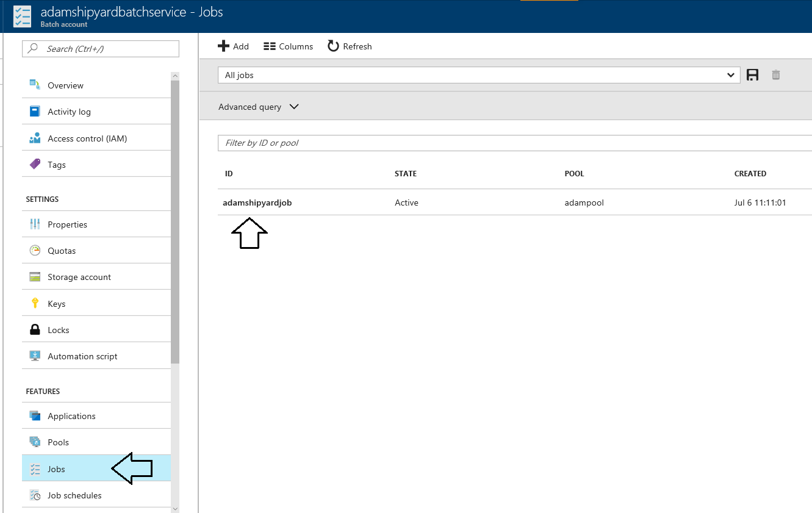The image size is (812, 513).
Task: Click the purple Tags icon
Action: [x=35, y=164]
